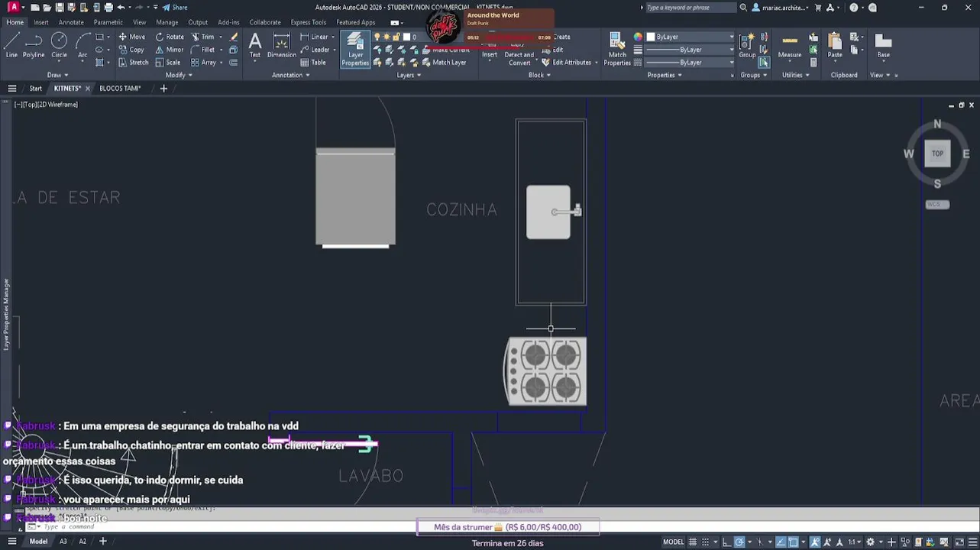Viewport: 980px width, 550px height.
Task: Click the Stretch tool
Action: pyautogui.click(x=133, y=63)
